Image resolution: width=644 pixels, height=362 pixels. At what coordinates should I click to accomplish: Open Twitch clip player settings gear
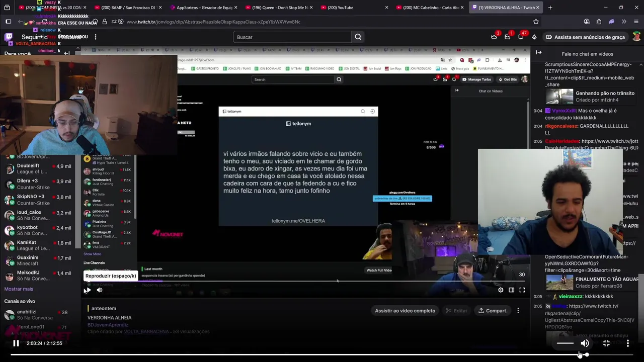(501, 290)
